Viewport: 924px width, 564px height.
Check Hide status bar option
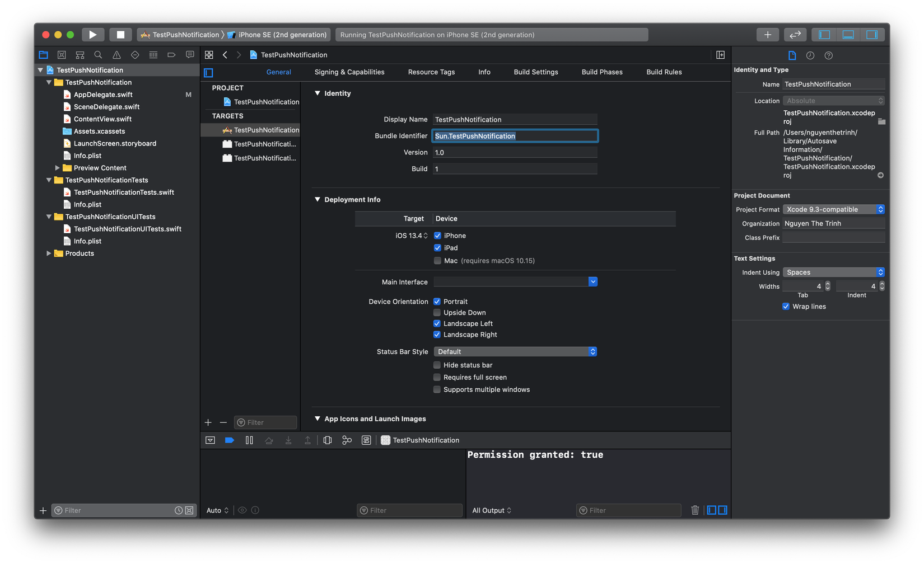437,365
